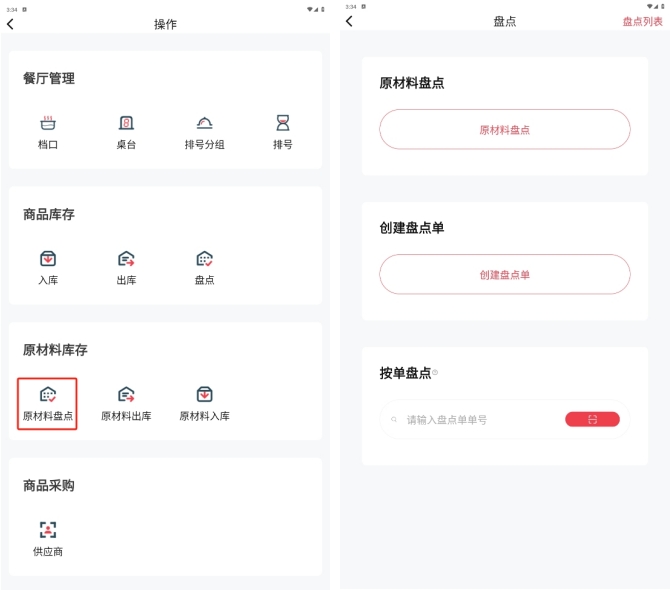Image resolution: width=670 pixels, height=590 pixels.
Task: Go back from the 盘点 page
Action: pos(349,21)
